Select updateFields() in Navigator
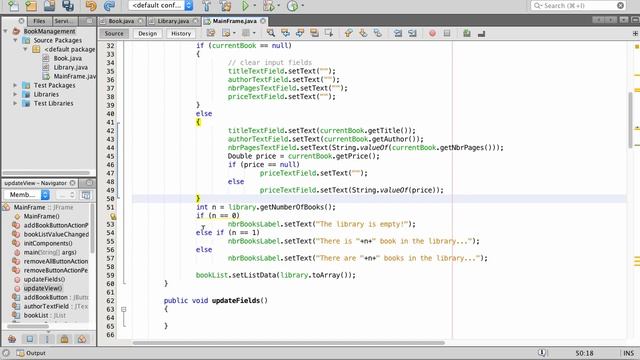The width and height of the screenshot is (640, 360). (x=44, y=279)
